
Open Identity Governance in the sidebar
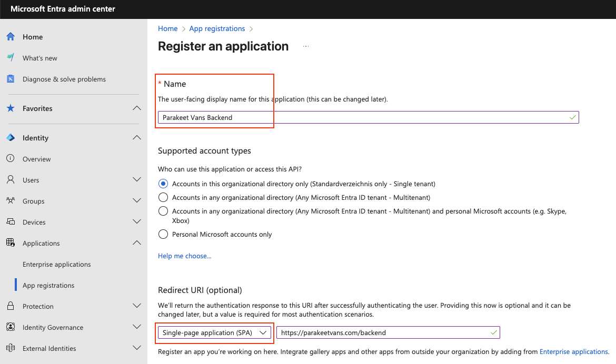[53, 328]
